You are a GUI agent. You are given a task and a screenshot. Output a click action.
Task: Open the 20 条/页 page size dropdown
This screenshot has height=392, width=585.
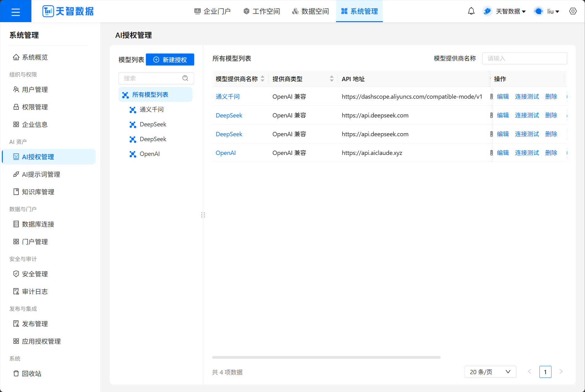490,372
